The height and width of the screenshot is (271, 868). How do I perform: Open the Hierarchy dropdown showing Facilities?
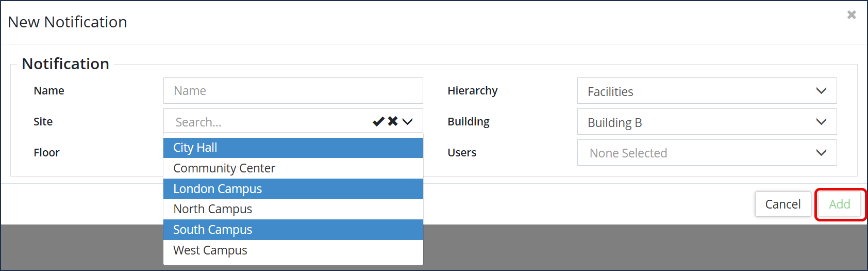tap(707, 91)
